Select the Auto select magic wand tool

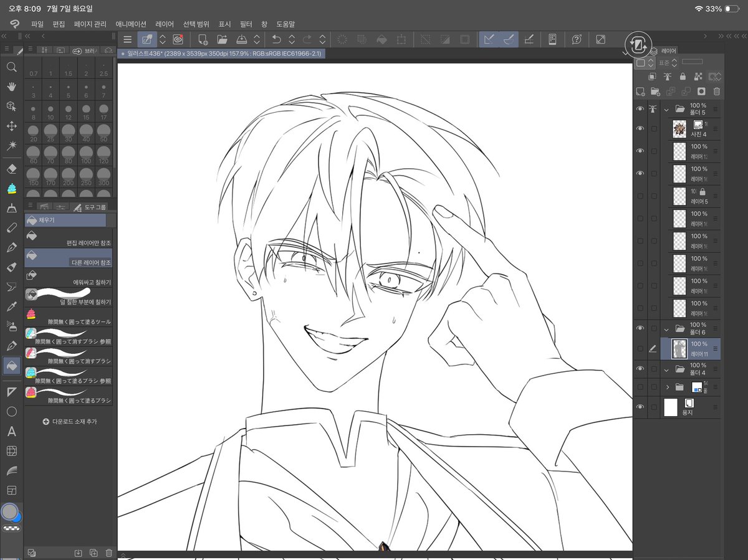(11, 146)
